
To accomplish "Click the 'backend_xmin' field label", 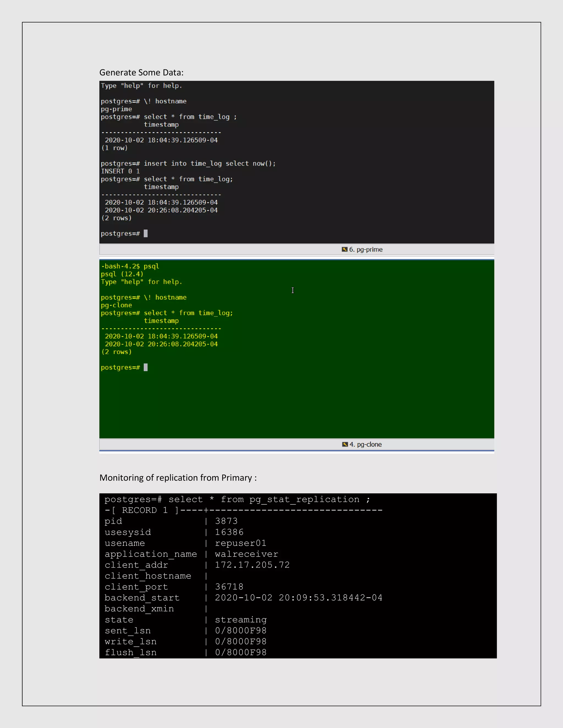I will coord(139,609).
